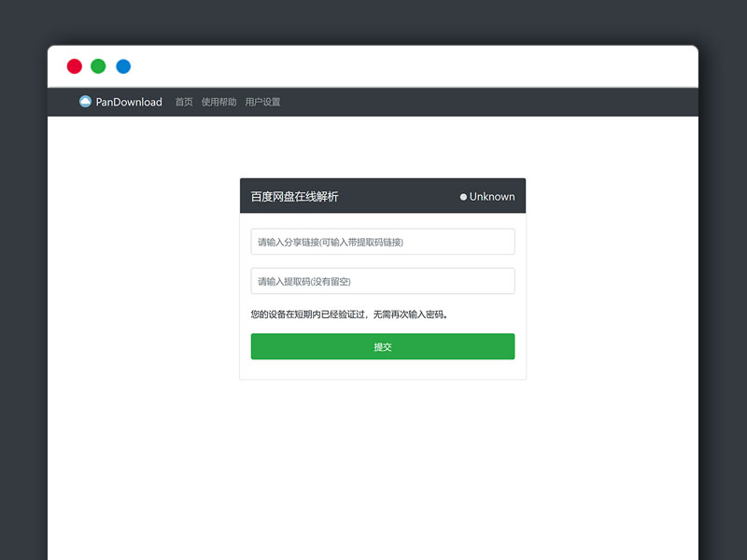
Task: Click inside the browser toolbar area
Action: tap(373, 65)
